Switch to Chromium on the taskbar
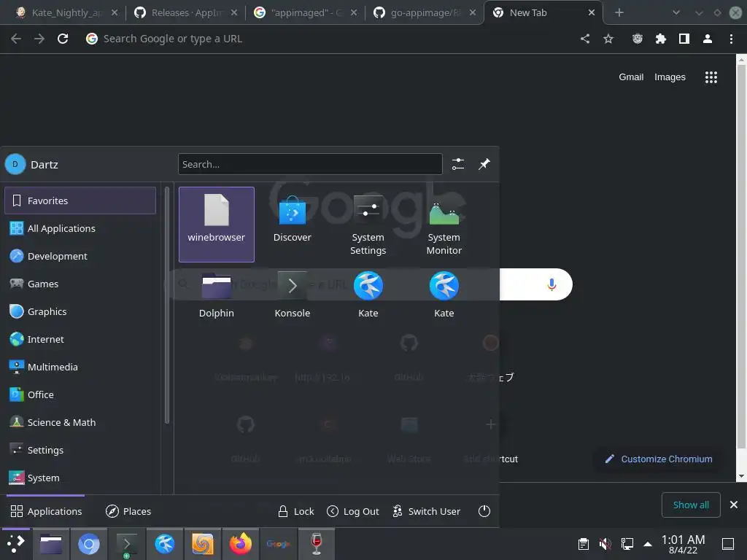 88,544
